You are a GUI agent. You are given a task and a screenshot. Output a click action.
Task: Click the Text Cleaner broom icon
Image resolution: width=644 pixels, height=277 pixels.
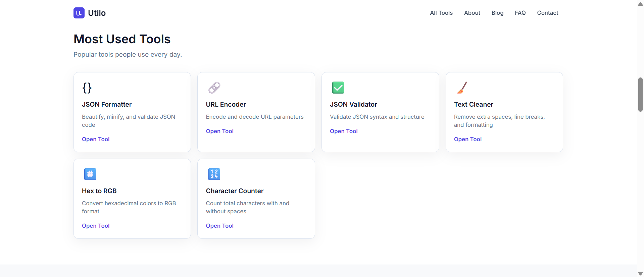[x=462, y=88]
